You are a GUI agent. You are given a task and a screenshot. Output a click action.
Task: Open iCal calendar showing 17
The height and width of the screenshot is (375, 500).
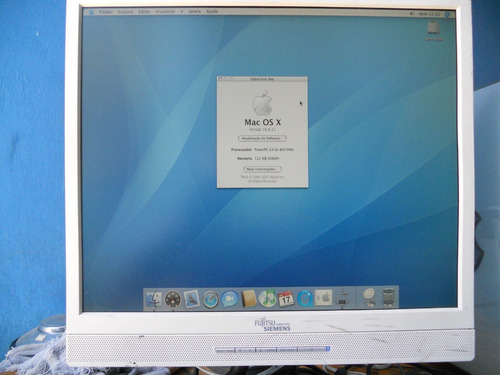(x=286, y=299)
